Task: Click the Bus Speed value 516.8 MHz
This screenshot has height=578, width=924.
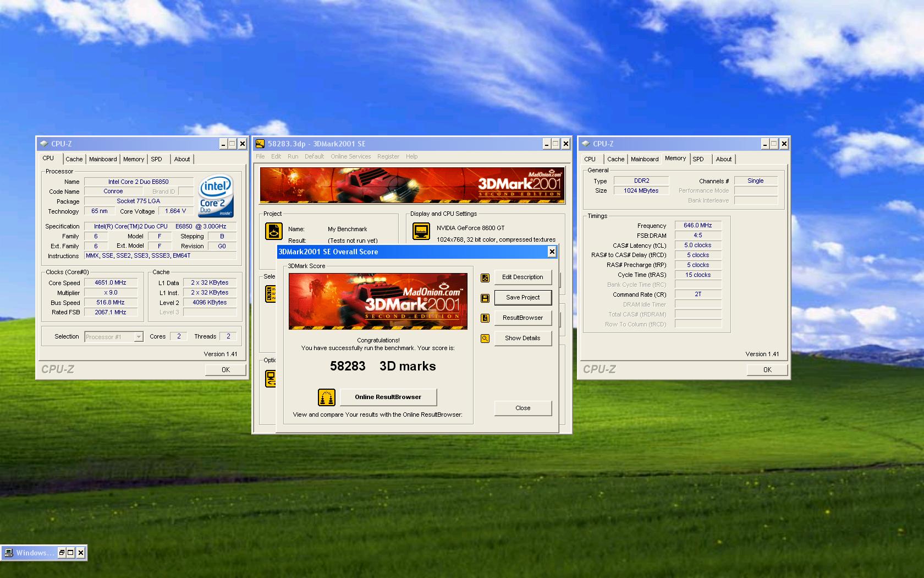Action: (111, 302)
